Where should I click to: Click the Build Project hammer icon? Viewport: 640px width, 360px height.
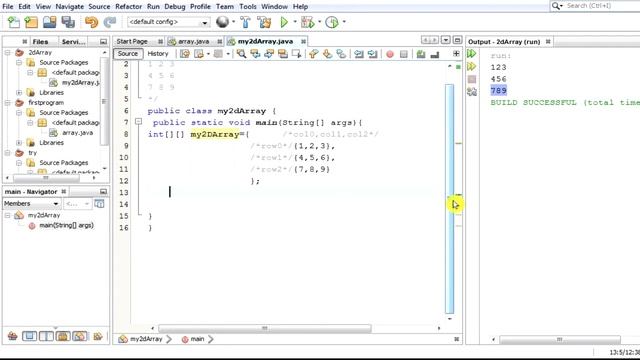245,22
